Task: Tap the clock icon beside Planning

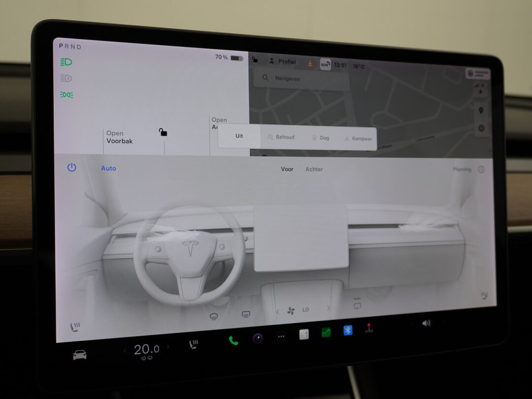Action: click(481, 169)
